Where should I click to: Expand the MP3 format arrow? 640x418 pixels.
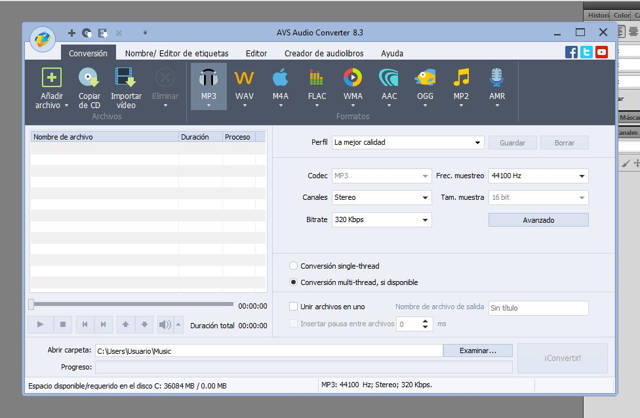coord(208,106)
